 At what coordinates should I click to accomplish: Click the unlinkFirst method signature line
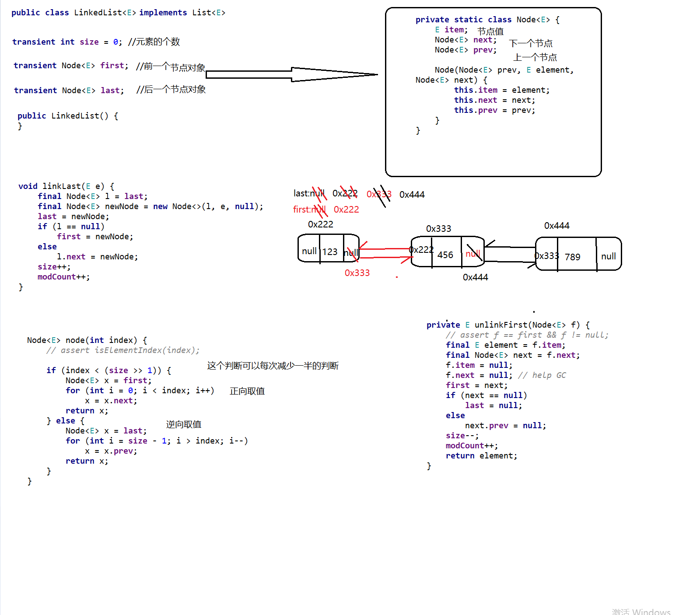pos(508,325)
